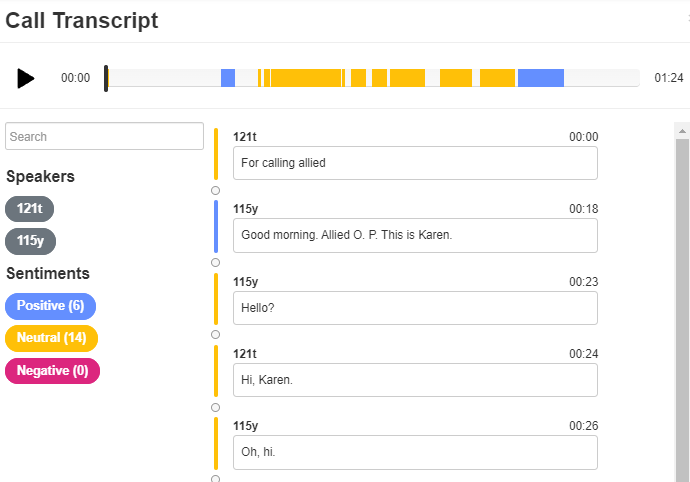The width and height of the screenshot is (690, 482).
Task: Click the 'Hello?' transcript box
Action: [x=415, y=308]
